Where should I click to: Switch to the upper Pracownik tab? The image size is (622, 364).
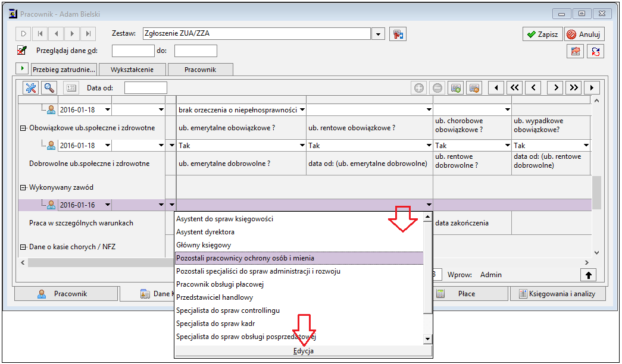coord(201,70)
